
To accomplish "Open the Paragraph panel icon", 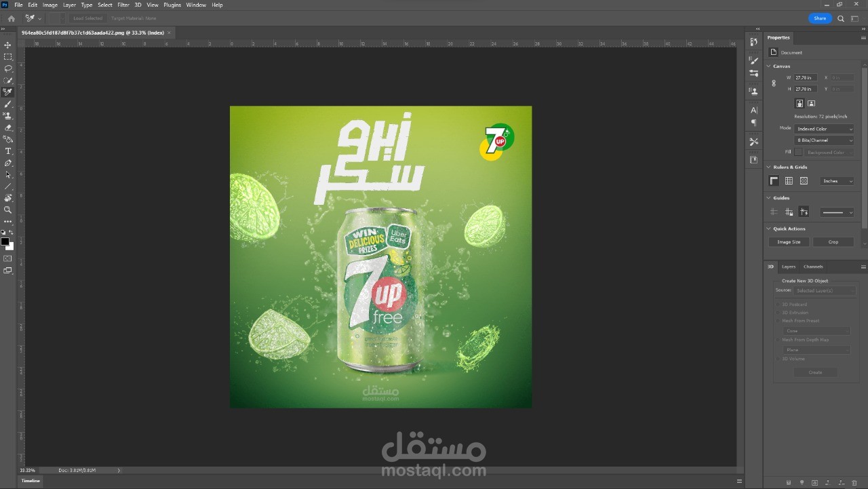I will (753, 123).
